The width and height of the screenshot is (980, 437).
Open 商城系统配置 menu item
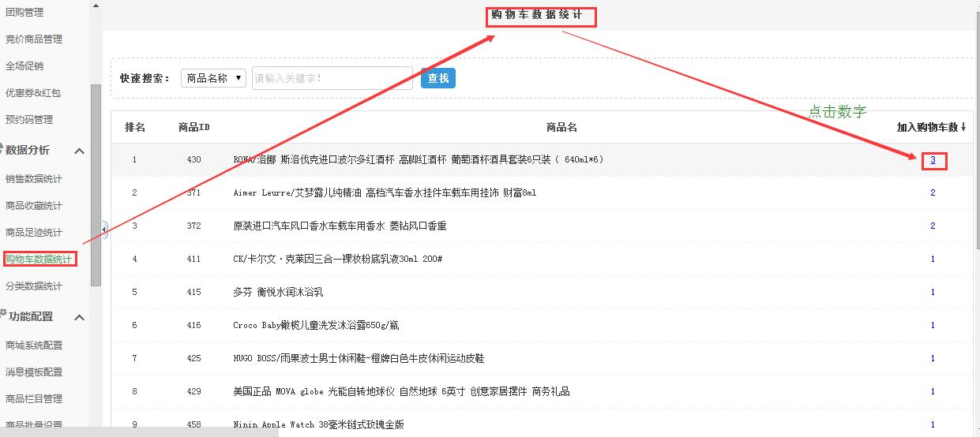click(33, 345)
